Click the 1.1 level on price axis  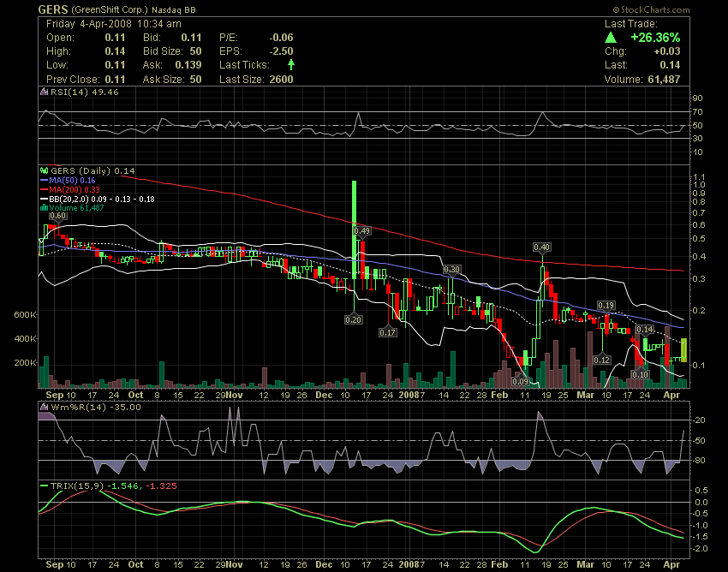coord(699,177)
